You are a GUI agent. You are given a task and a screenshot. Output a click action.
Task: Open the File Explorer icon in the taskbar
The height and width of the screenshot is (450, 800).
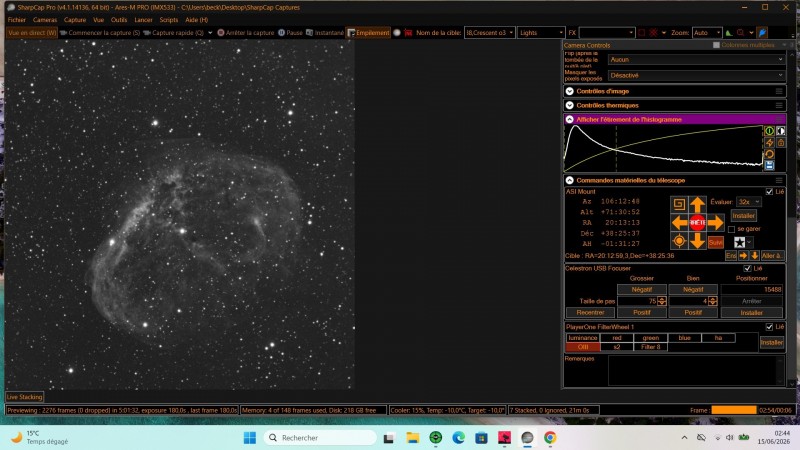tap(412, 438)
